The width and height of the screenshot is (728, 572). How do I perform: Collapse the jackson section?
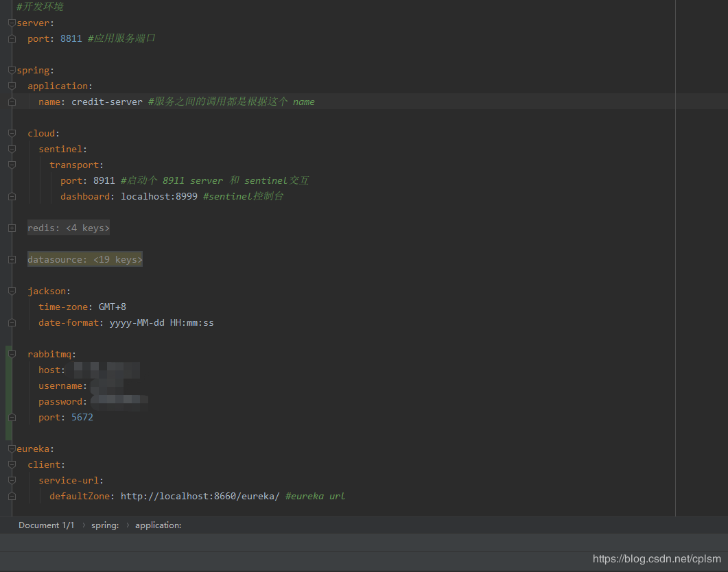pos(11,291)
